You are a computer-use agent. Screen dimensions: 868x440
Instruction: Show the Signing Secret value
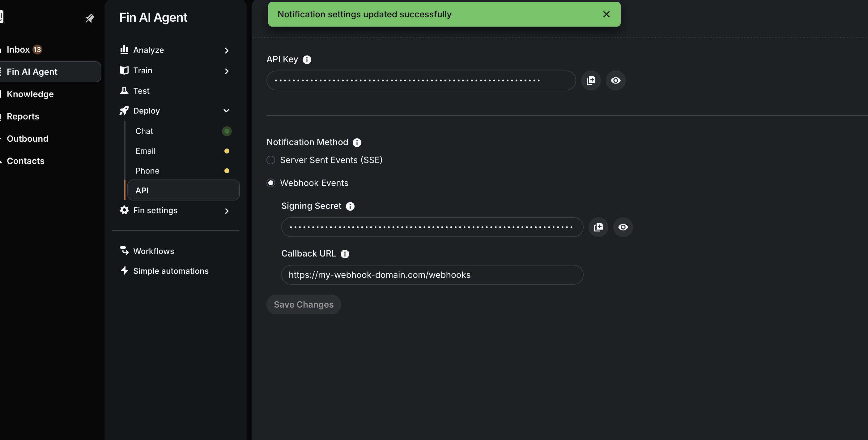[623, 227]
